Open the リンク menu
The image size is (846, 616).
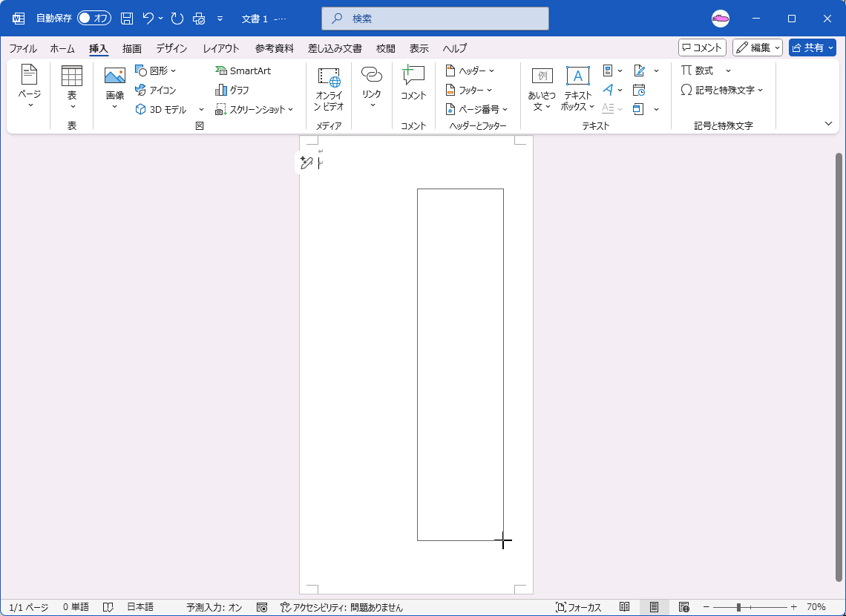click(372, 88)
